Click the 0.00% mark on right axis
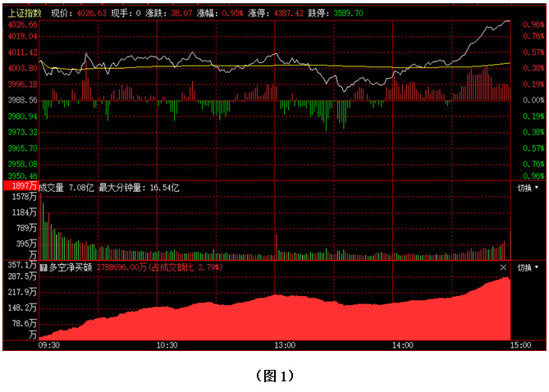 533,100
